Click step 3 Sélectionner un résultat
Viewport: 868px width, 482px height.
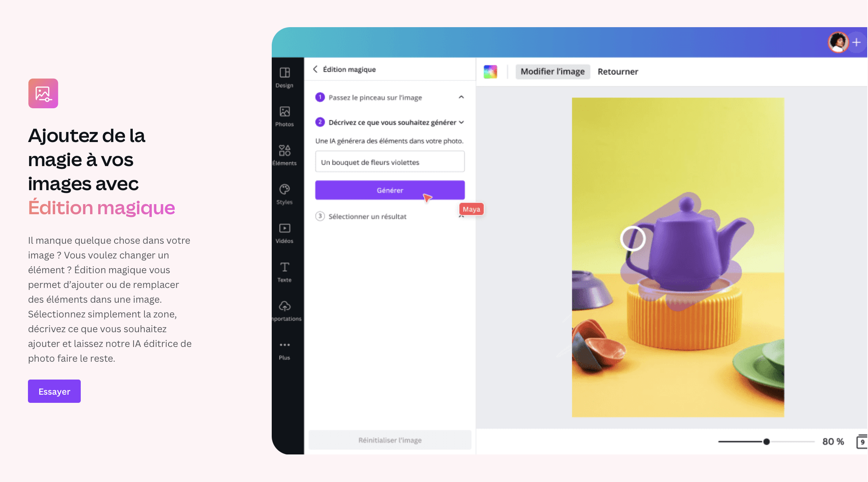coord(367,217)
